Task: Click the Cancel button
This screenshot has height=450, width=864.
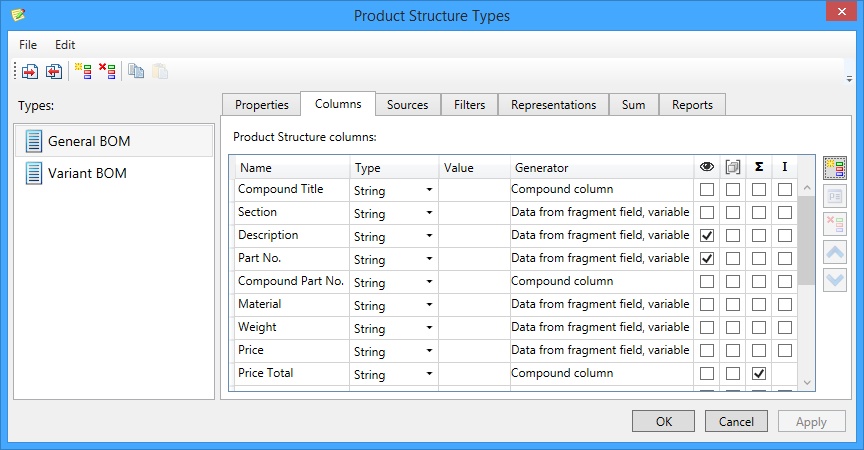Action: tap(736, 421)
